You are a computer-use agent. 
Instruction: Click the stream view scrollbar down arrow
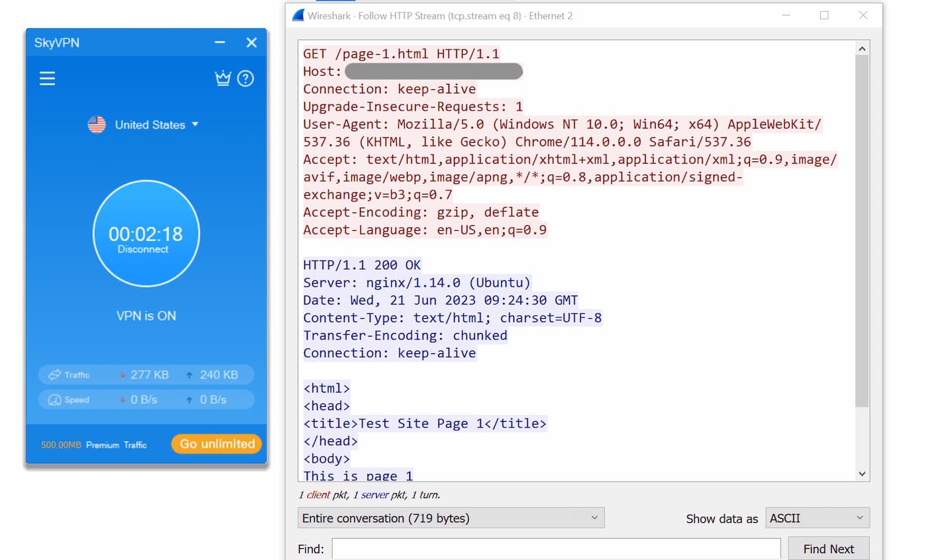click(862, 473)
